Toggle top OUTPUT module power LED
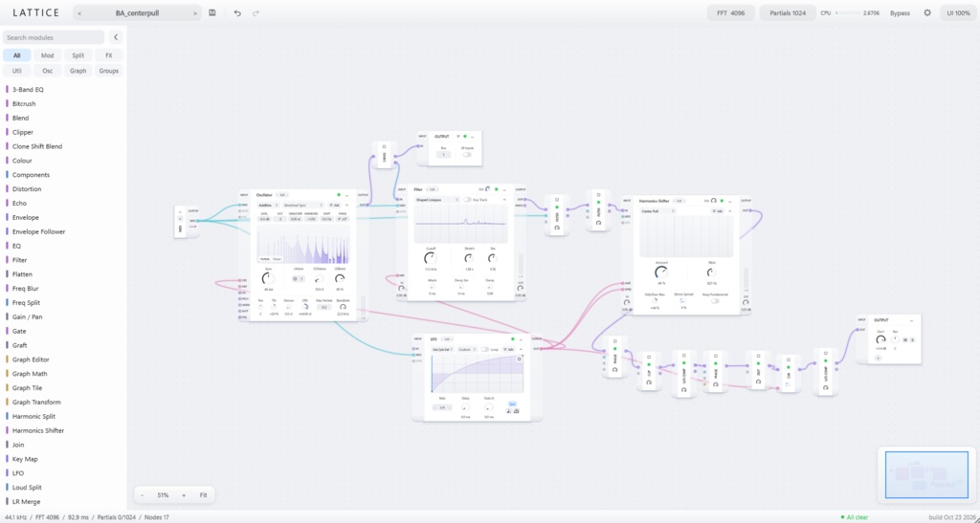980x523 pixels. [465, 136]
